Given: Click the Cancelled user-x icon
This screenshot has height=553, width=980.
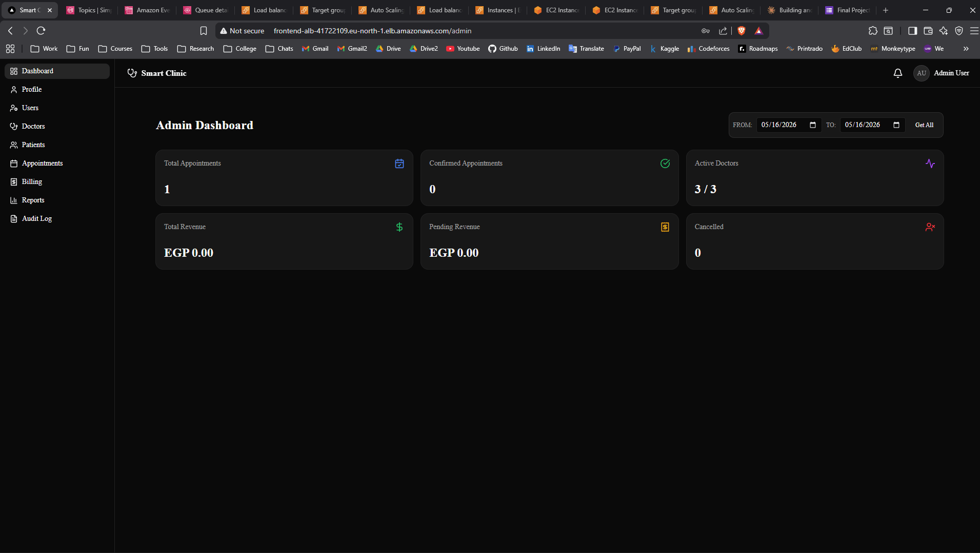Looking at the screenshot, I should click(x=930, y=227).
